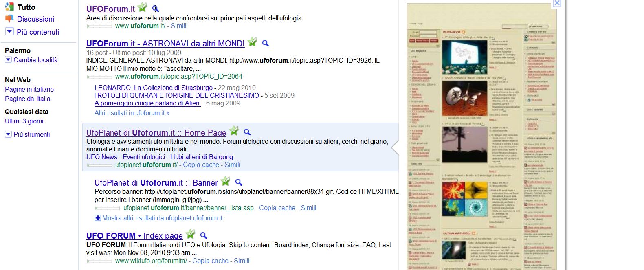Select Tutto in the left sidebar
Image resolution: width=644 pixels, height=270 pixels.
point(26,7)
